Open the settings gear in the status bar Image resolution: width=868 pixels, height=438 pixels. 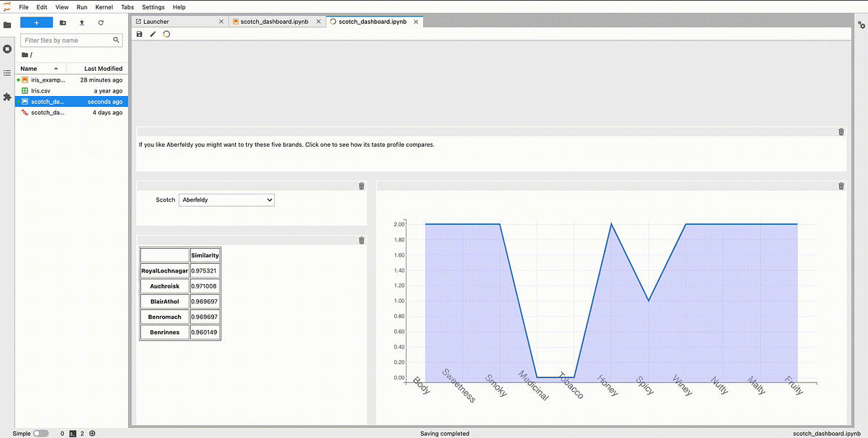(91, 433)
